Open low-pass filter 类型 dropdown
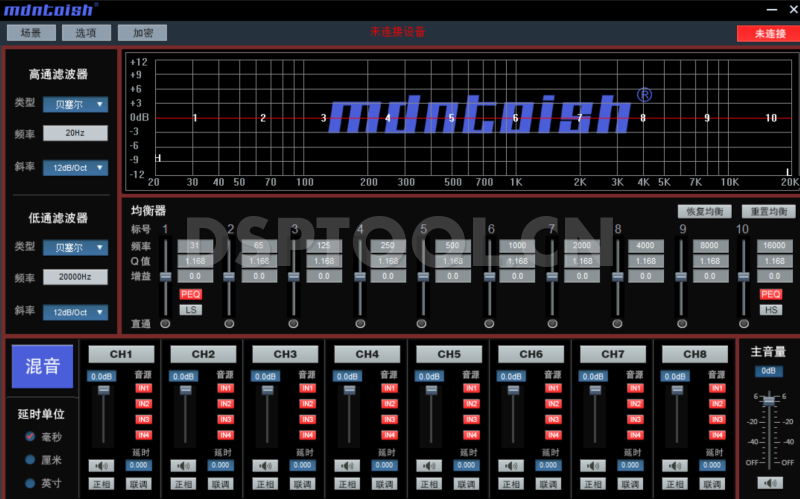 [76, 247]
